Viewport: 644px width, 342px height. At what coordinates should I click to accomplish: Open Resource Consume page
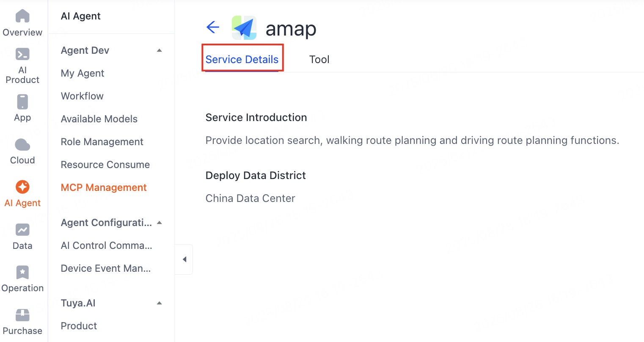(105, 165)
